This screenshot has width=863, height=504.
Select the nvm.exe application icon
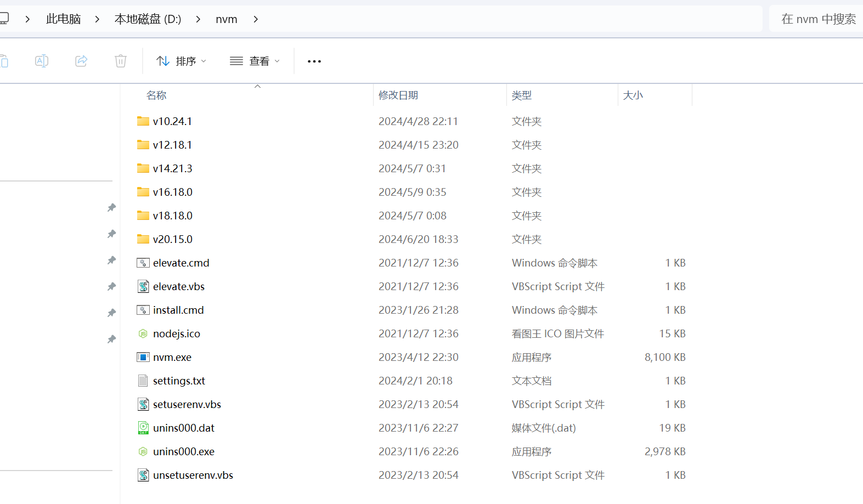[143, 357]
